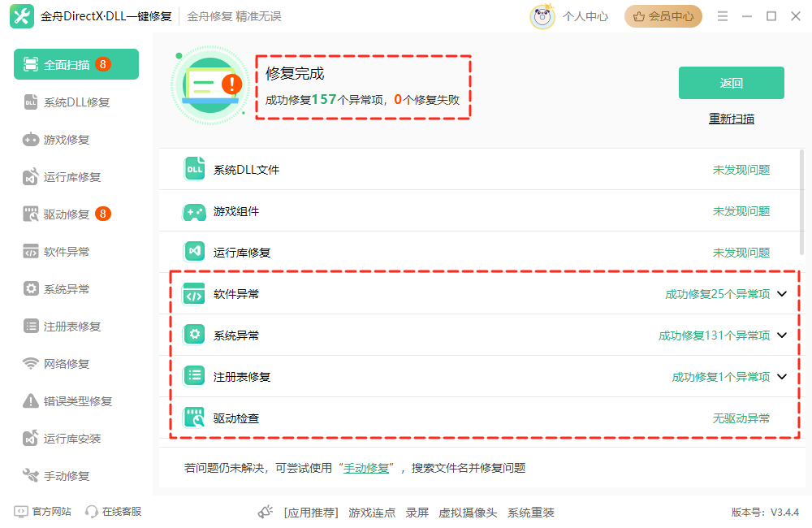Click the 游戏组件 gamepad icon
The width and height of the screenshot is (812, 528).
point(195,211)
